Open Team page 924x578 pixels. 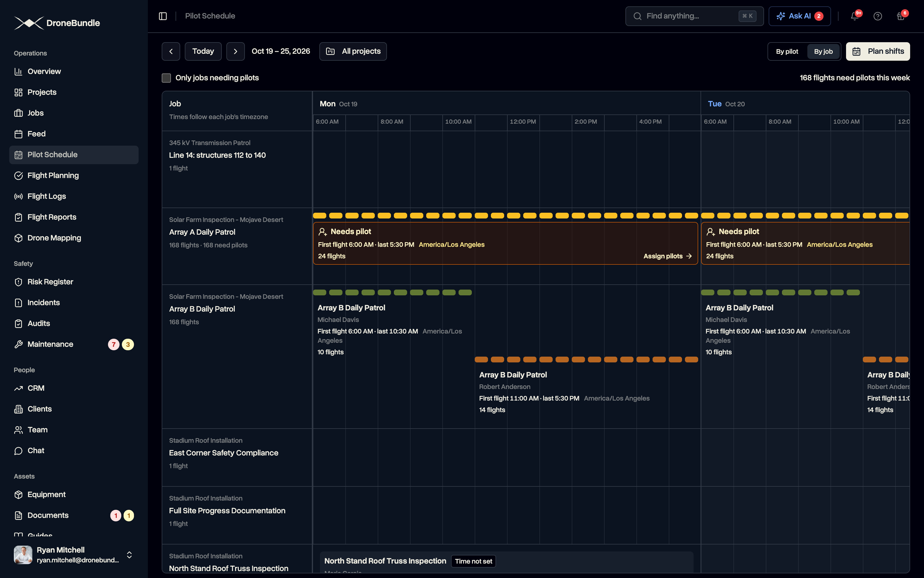[x=74, y=430]
